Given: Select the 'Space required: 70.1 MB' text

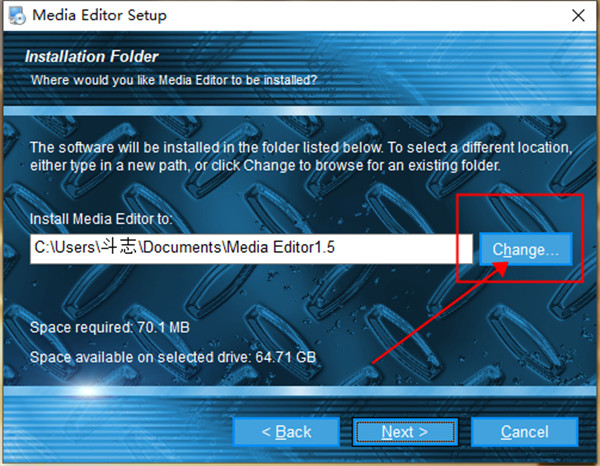Looking at the screenshot, I should [110, 328].
